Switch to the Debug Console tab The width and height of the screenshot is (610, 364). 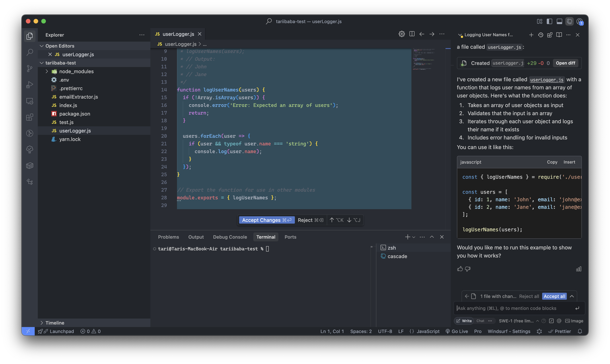tap(230, 237)
